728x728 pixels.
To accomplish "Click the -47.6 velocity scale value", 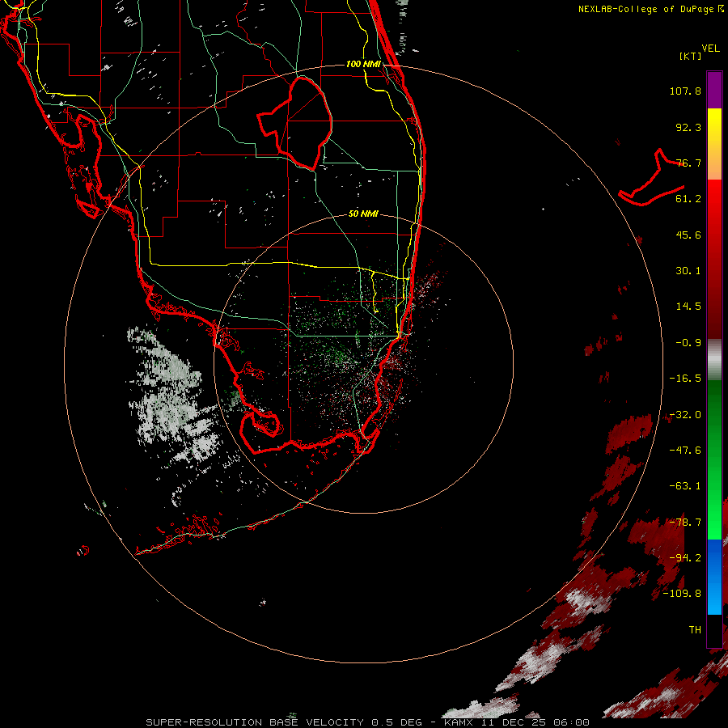I will pos(685,451).
